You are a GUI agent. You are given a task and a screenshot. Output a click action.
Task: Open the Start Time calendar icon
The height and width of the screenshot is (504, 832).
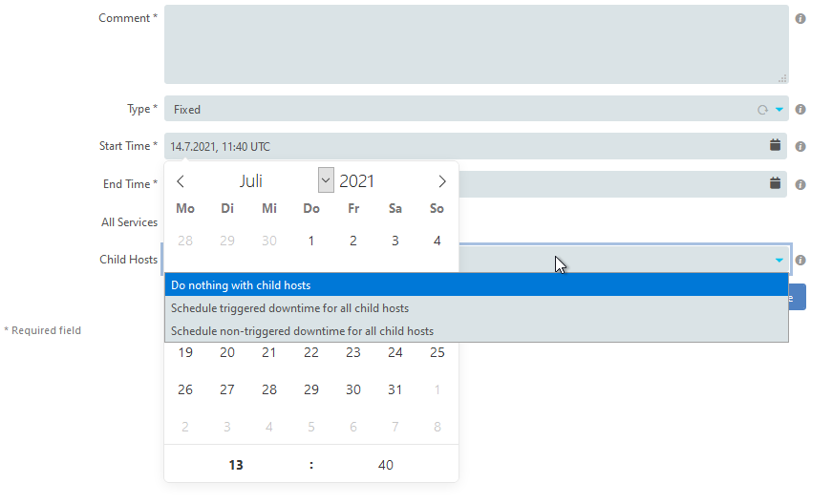tap(775, 145)
